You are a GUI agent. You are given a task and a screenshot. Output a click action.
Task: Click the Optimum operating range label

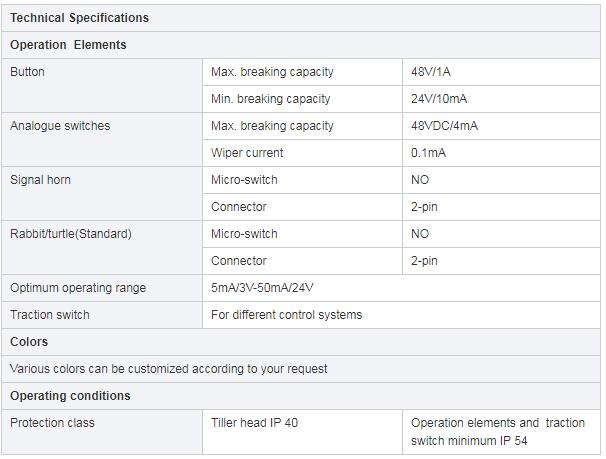78,288
